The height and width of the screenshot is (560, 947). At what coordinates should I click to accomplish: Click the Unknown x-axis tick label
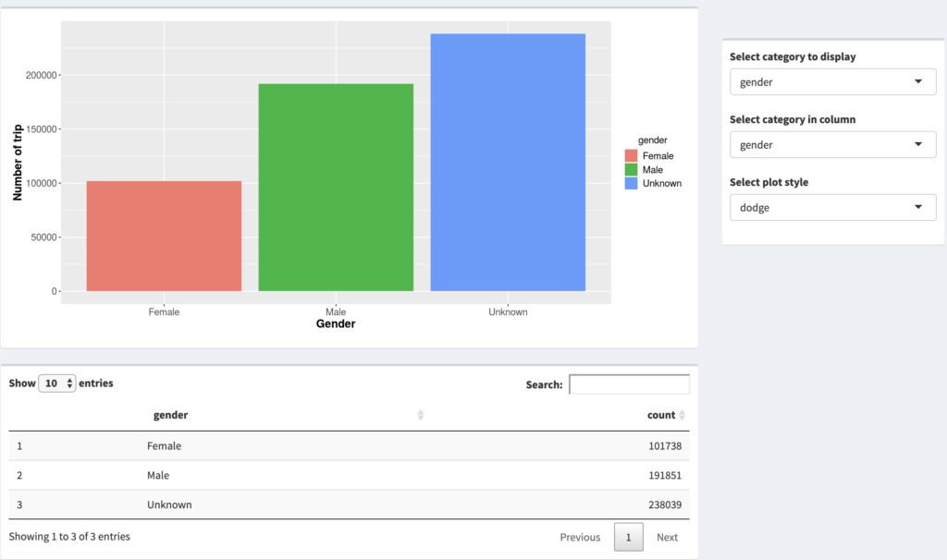point(508,312)
